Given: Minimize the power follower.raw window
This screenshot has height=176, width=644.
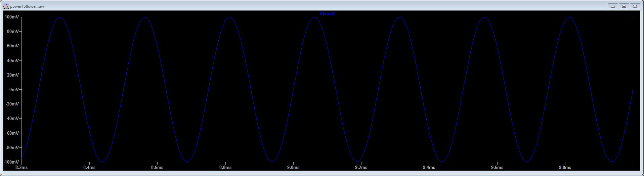Looking at the screenshot, I should coord(613,6).
